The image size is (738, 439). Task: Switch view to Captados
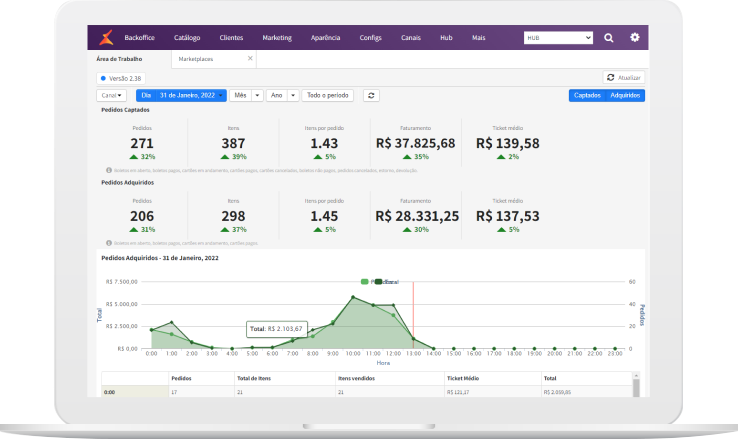[x=587, y=95]
